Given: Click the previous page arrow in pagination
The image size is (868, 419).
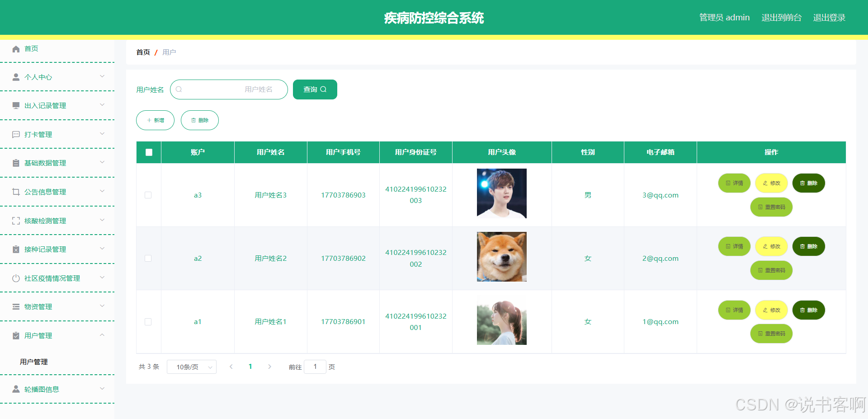Looking at the screenshot, I should tap(231, 367).
